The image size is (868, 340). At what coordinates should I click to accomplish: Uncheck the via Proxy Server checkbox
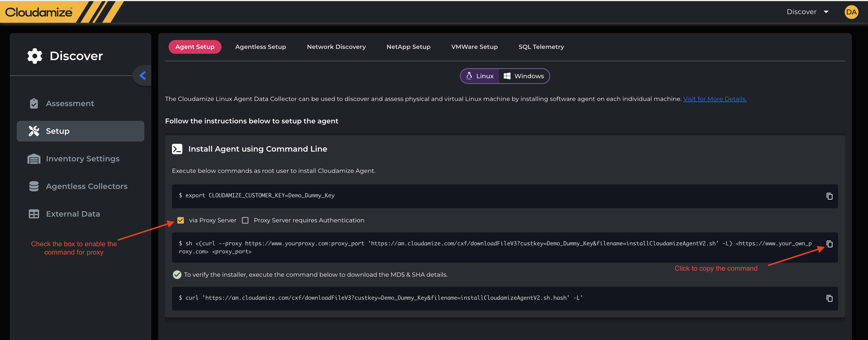181,220
